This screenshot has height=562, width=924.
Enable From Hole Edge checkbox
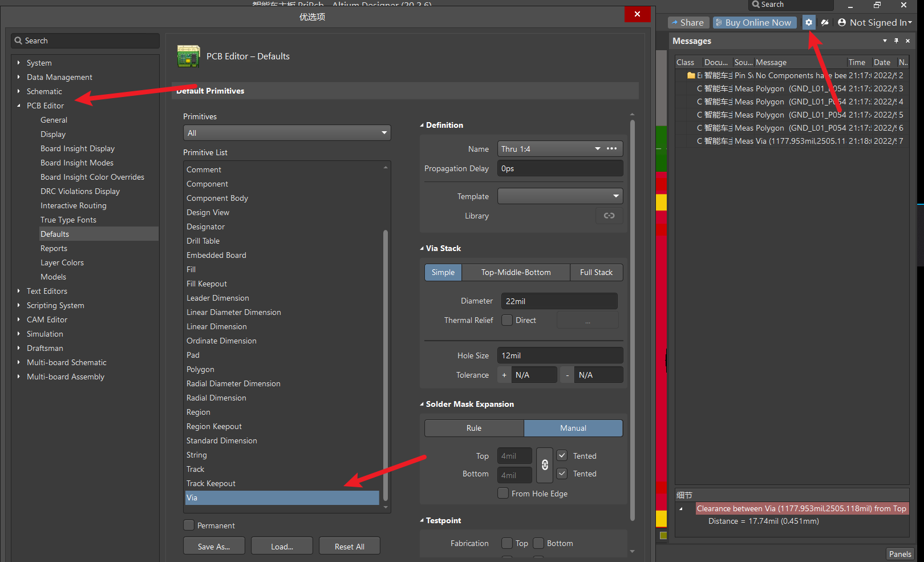pos(503,493)
